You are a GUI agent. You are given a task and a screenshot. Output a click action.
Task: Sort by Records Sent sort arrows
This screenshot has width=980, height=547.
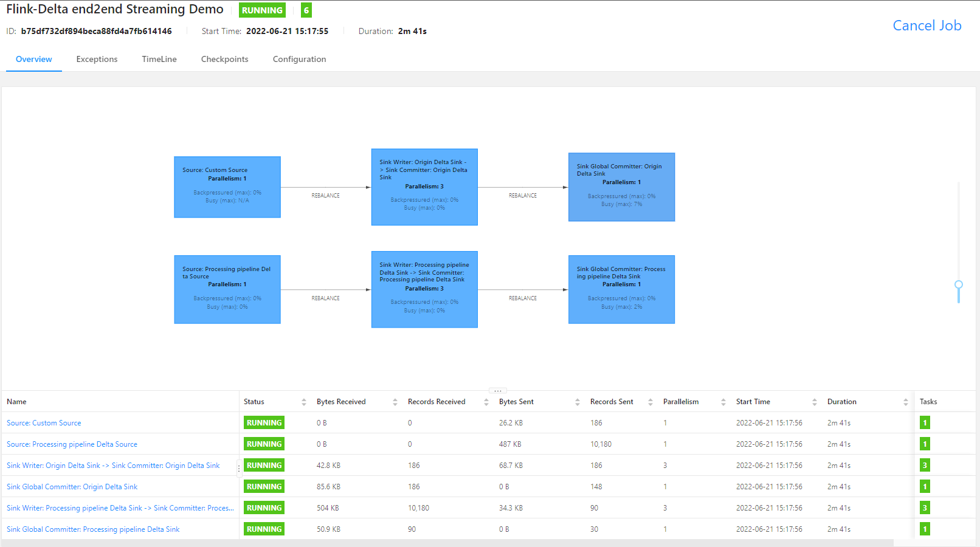650,402
